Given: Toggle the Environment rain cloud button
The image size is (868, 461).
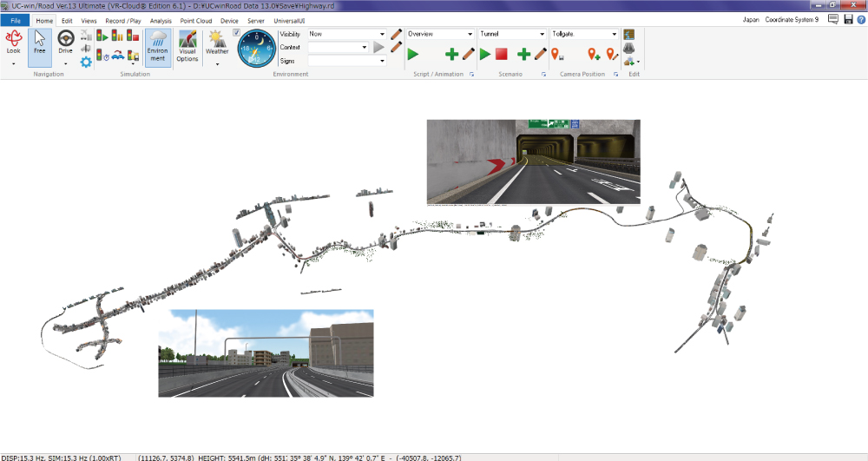Looking at the screenshot, I should tap(158, 47).
